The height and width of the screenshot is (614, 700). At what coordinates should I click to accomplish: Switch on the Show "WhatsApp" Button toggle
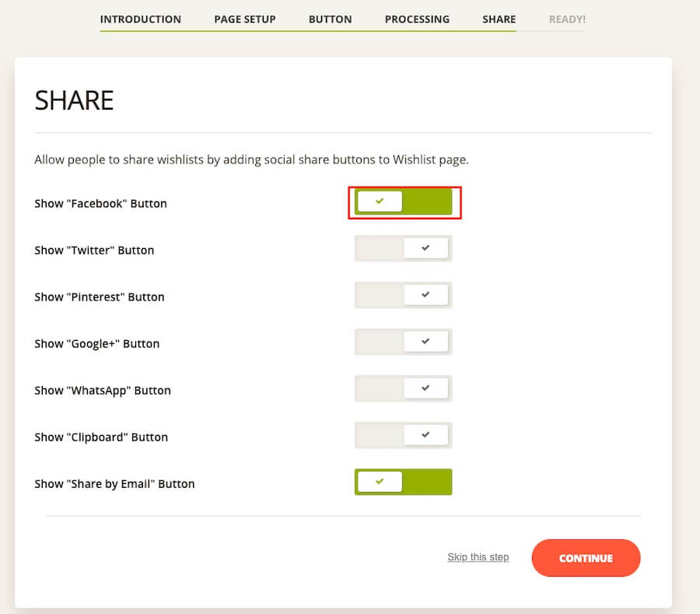tap(403, 389)
